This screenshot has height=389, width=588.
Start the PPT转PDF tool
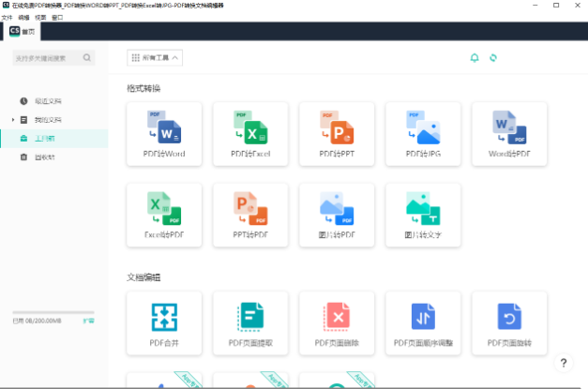pos(250,215)
